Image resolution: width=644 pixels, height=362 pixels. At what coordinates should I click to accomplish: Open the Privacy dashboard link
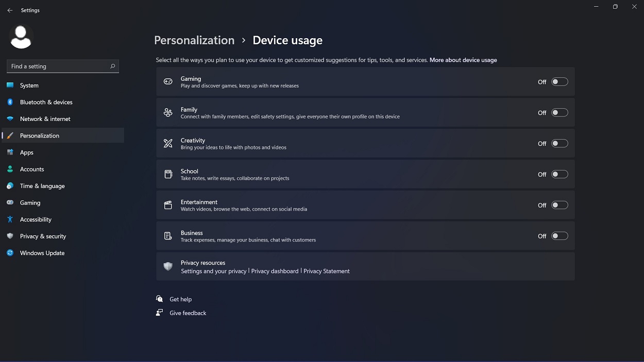pyautogui.click(x=275, y=271)
